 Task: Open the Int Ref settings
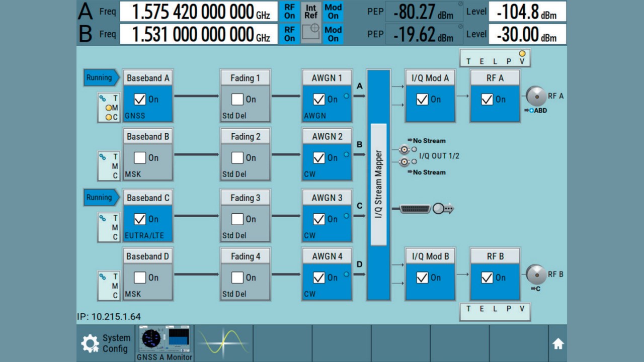(x=311, y=12)
